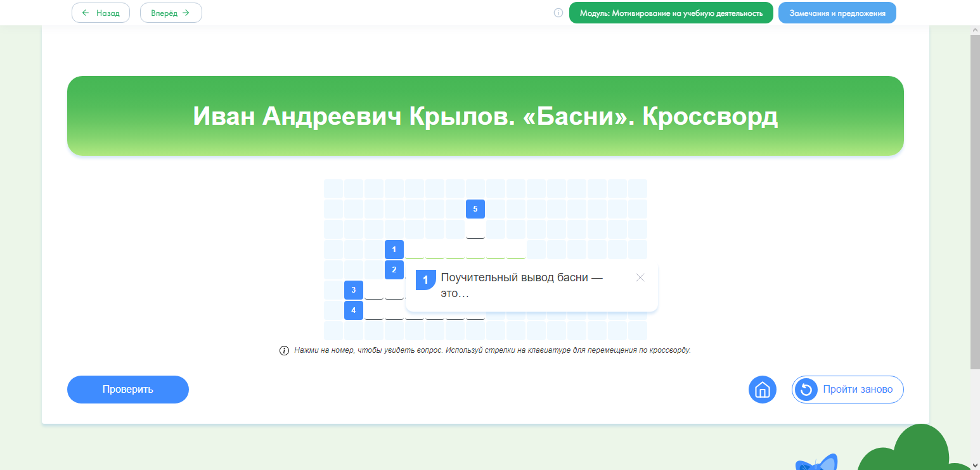Restart the crossword with Пройти заново
The image size is (980, 470).
[x=847, y=390]
